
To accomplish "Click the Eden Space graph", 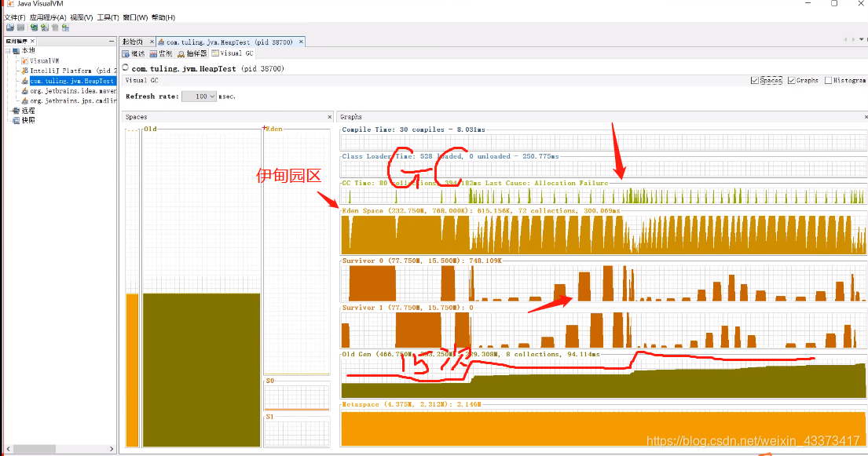I will click(x=603, y=235).
